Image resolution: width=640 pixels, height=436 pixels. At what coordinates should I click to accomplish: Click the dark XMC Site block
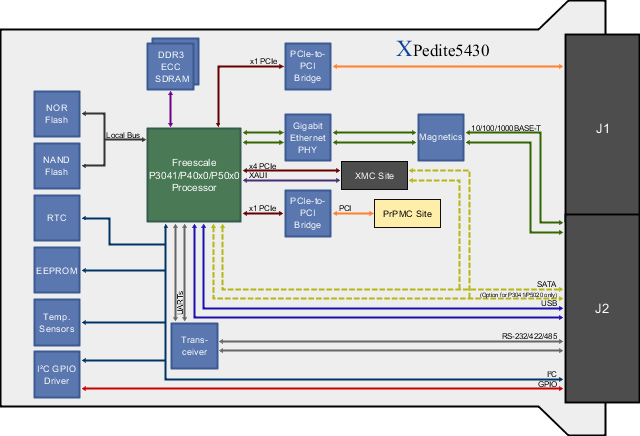(x=374, y=176)
